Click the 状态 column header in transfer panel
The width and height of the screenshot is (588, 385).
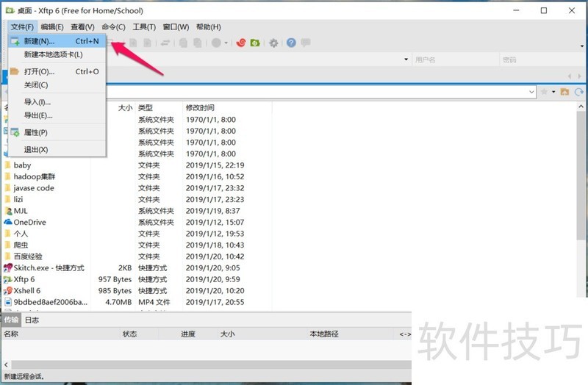130,334
